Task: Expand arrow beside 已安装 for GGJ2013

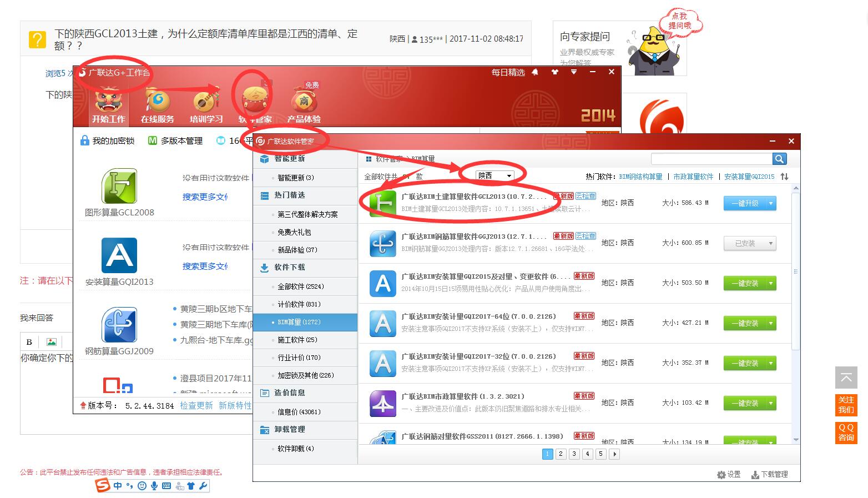Action: (x=771, y=243)
